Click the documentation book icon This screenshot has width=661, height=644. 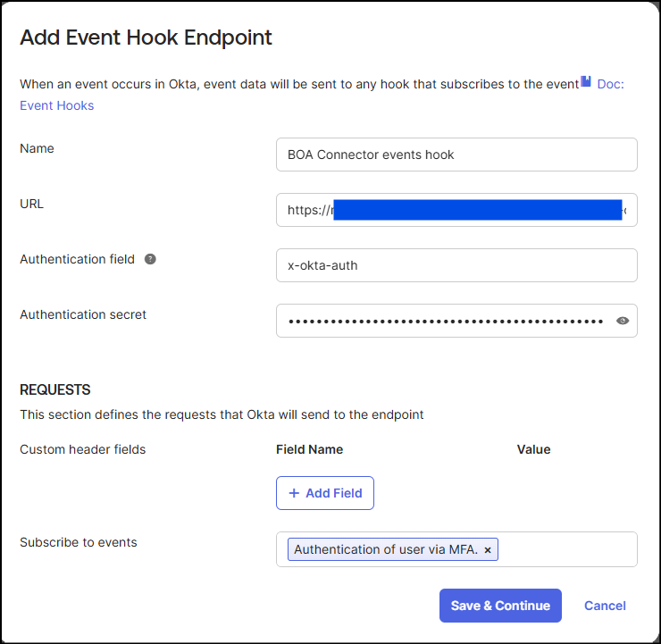pos(586,81)
